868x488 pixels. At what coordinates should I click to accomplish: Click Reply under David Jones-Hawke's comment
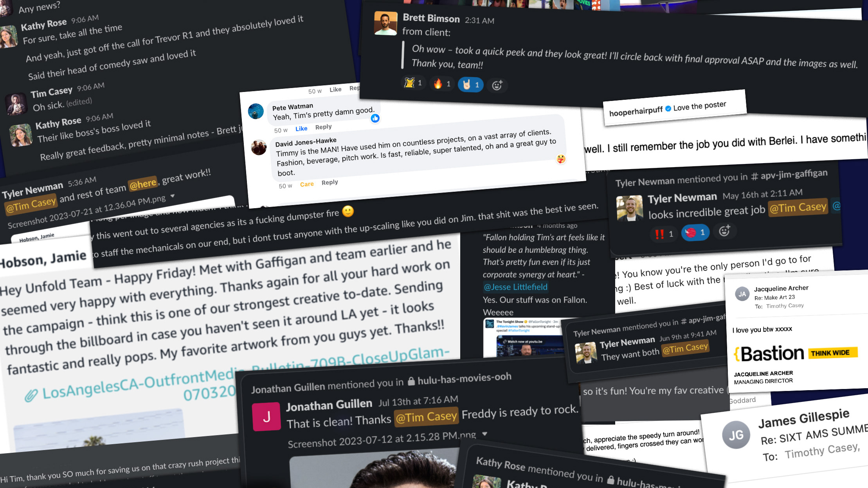[x=330, y=182]
